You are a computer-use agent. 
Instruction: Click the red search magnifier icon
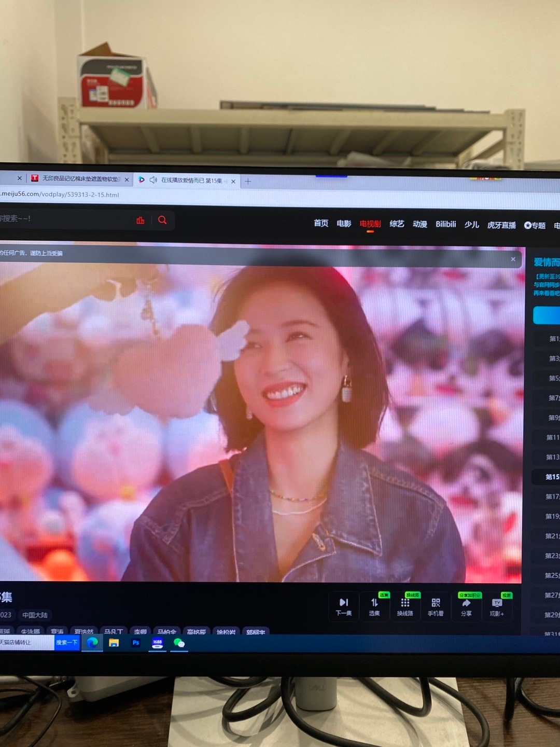162,220
